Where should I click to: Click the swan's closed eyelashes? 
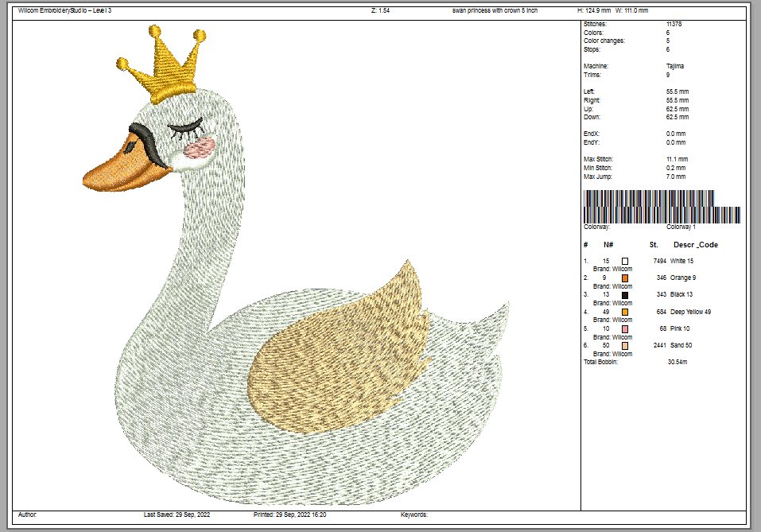coord(182,124)
